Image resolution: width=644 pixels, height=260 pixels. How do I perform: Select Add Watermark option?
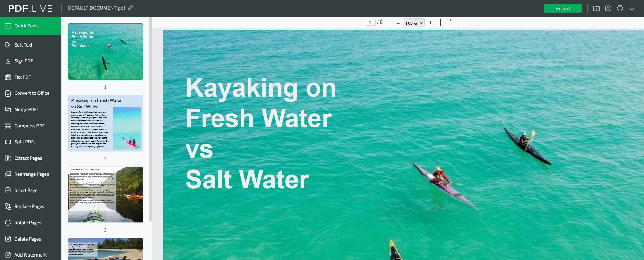pyautogui.click(x=31, y=255)
